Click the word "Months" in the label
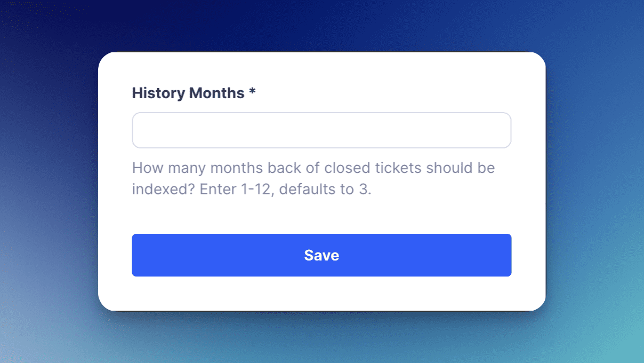 click(x=216, y=93)
